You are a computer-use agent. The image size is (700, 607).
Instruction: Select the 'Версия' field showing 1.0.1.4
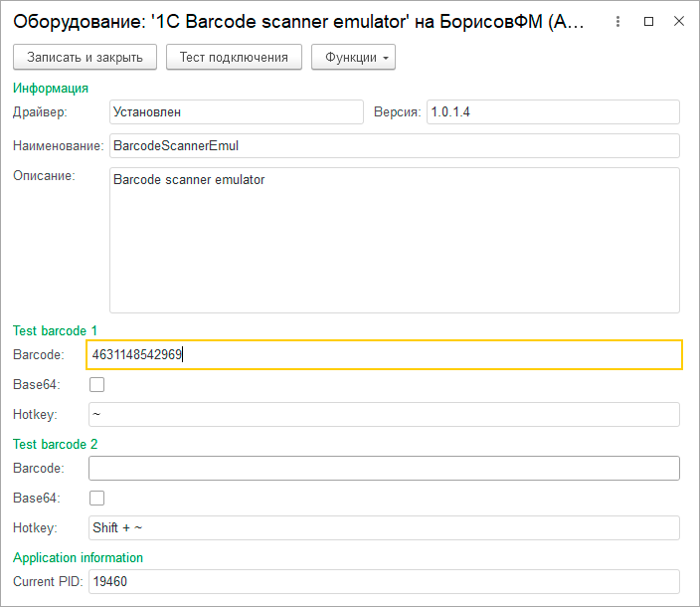[553, 111]
